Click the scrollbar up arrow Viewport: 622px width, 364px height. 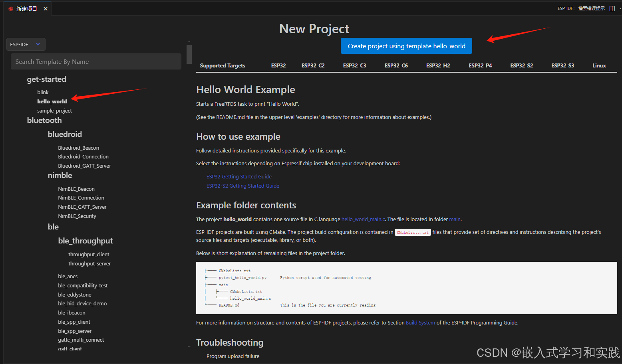(189, 42)
